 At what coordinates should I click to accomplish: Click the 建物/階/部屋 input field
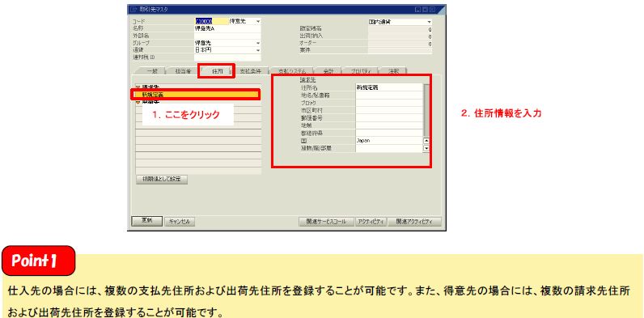pyautogui.click(x=389, y=148)
